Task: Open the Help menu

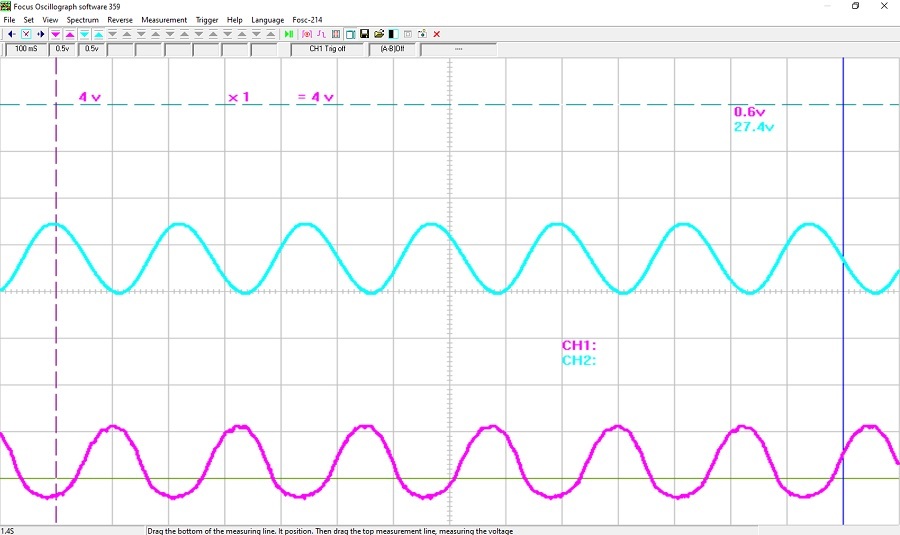Action: (x=234, y=20)
